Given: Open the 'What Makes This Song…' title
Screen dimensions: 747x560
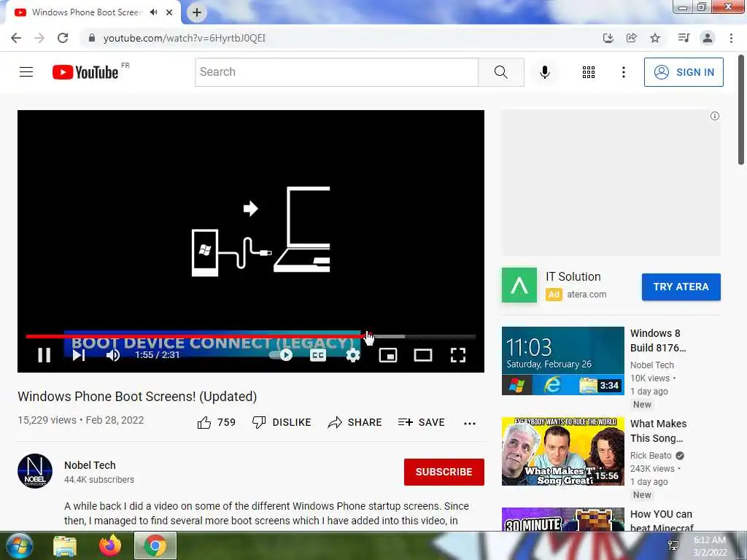Looking at the screenshot, I should (659, 431).
